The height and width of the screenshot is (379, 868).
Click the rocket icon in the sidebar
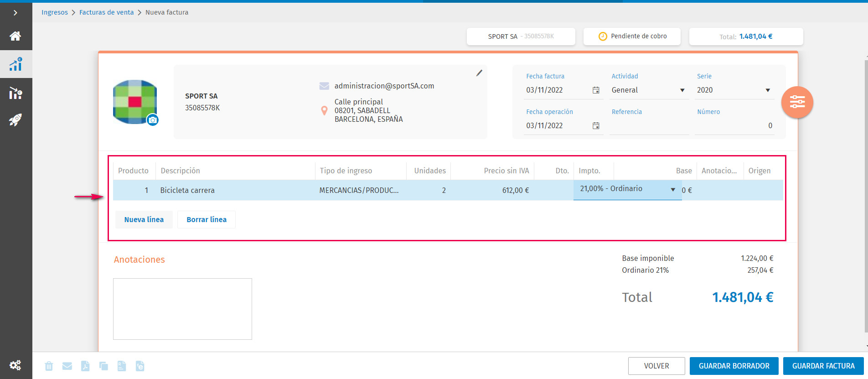(15, 120)
